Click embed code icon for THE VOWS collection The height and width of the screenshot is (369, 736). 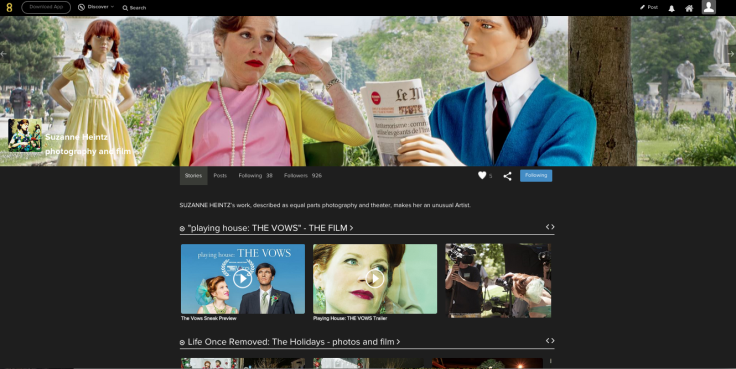point(550,227)
